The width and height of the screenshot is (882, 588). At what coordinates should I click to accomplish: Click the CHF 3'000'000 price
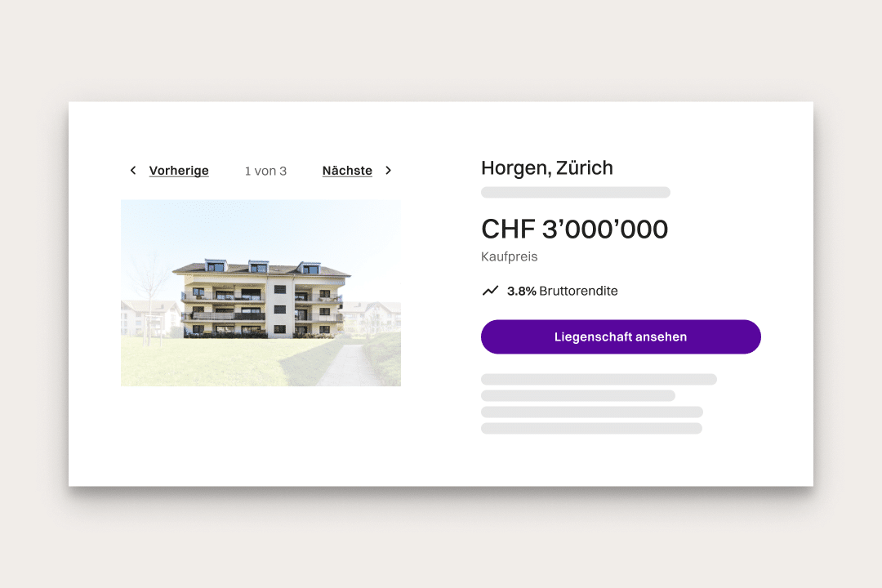pyautogui.click(x=574, y=229)
